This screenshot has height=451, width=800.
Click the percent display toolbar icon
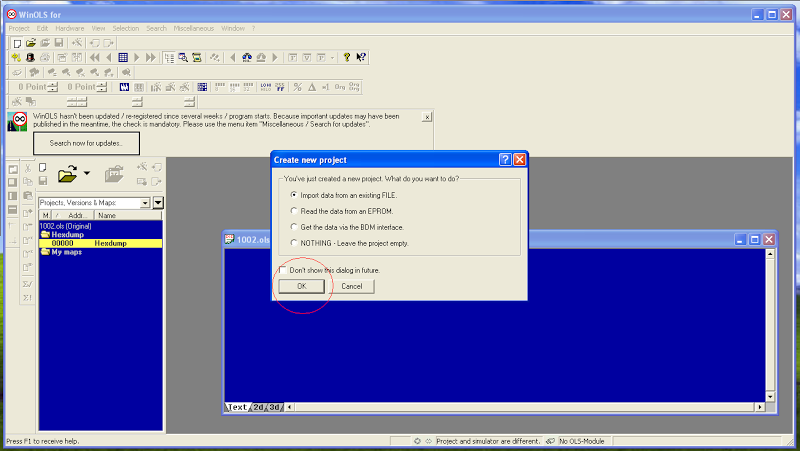click(x=297, y=87)
